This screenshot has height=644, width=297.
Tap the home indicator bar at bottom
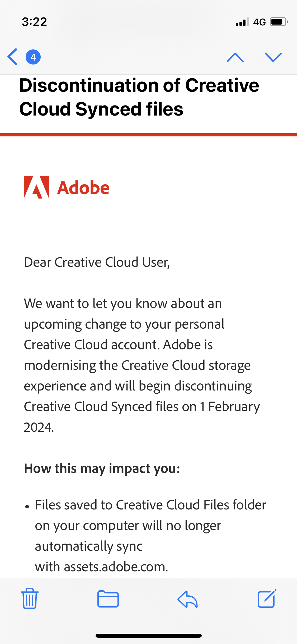pyautogui.click(x=148, y=636)
